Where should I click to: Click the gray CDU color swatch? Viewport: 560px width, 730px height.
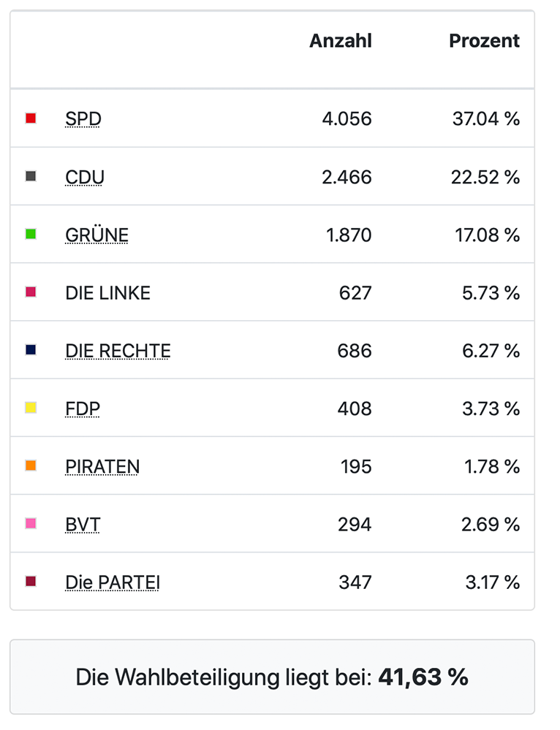pyautogui.click(x=31, y=176)
